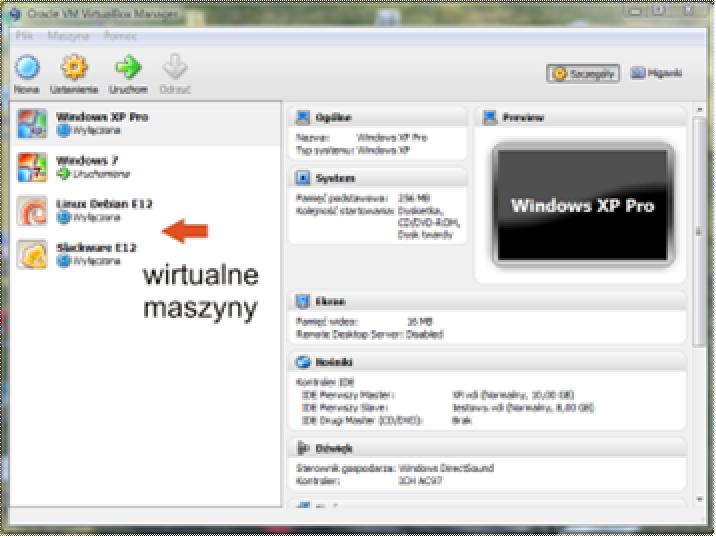
Task: Open the Ogólne section header link
Action: point(333,117)
